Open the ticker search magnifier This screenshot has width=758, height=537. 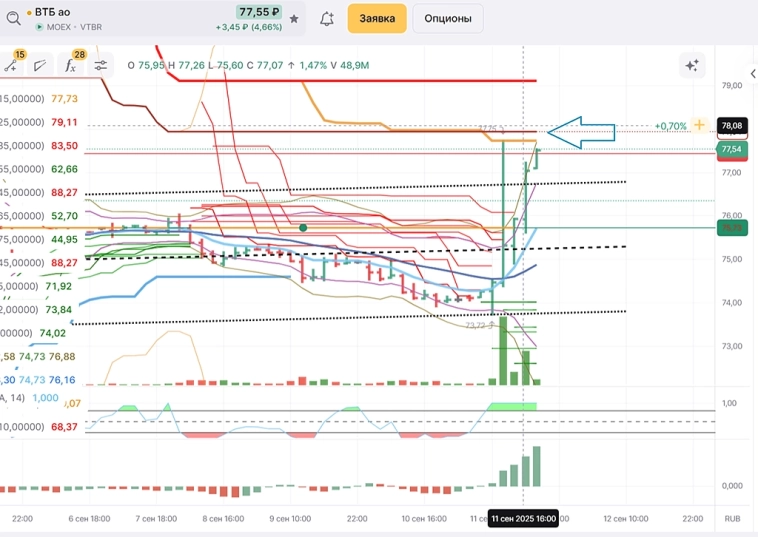pos(13,18)
